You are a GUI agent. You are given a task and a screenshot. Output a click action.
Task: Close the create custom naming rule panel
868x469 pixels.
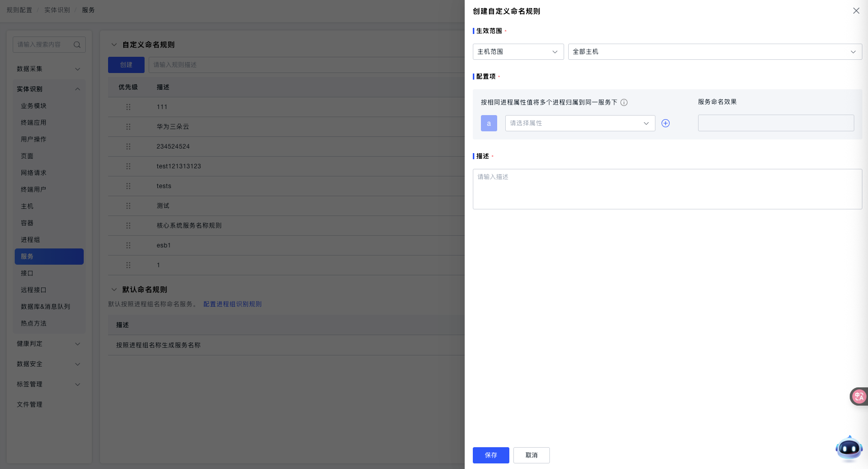click(x=856, y=11)
